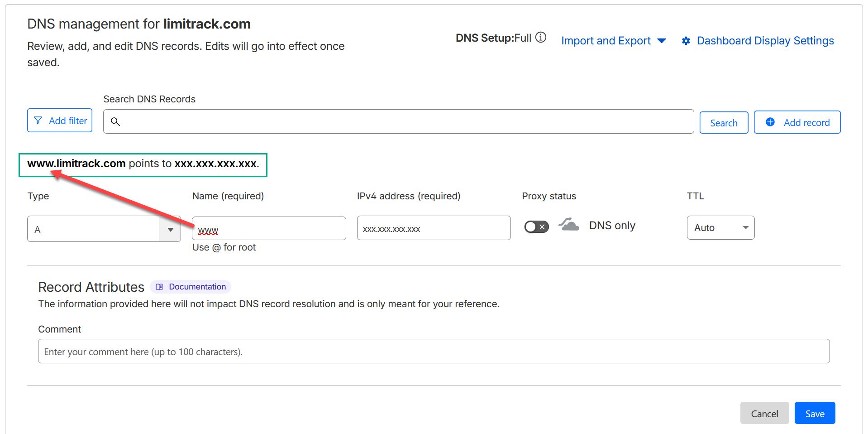The width and height of the screenshot is (868, 434).
Task: Click the funnel icon in Add filter
Action: click(x=38, y=121)
